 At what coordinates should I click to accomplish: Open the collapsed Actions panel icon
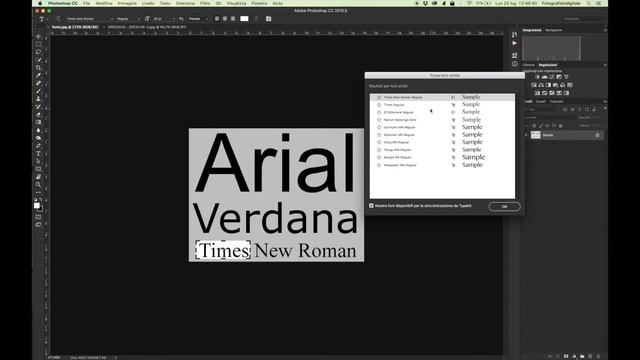click(514, 43)
